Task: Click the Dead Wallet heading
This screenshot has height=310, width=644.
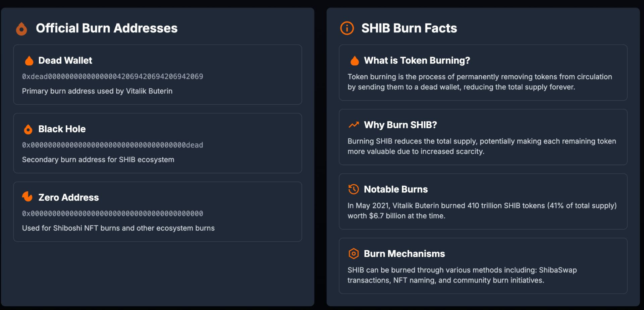Action: [x=65, y=61]
